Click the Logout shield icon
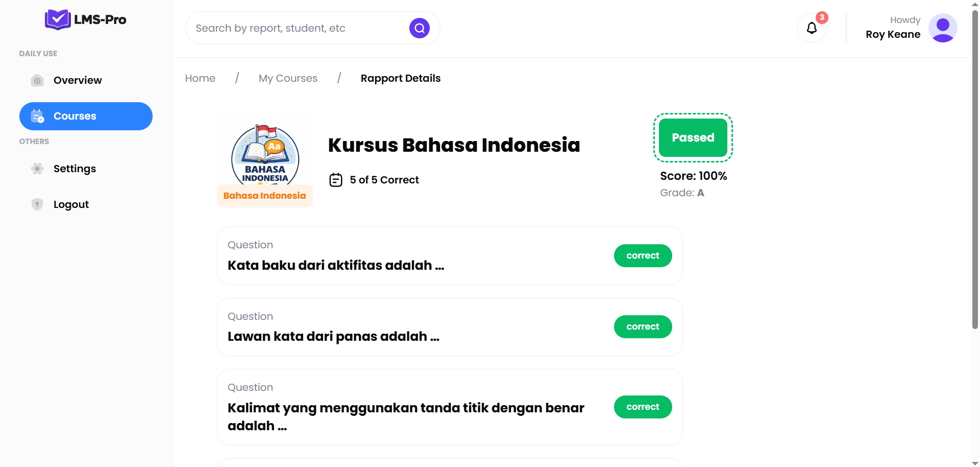980x467 pixels. pyautogui.click(x=37, y=204)
